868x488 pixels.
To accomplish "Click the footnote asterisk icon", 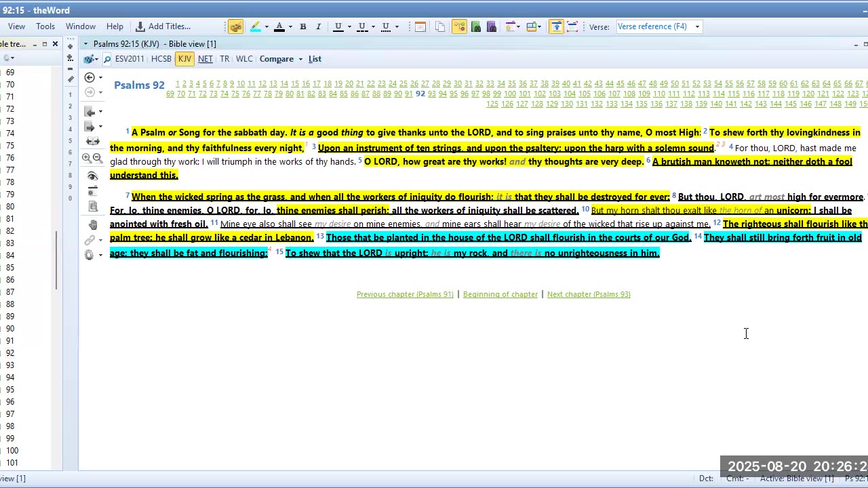I will (93, 192).
